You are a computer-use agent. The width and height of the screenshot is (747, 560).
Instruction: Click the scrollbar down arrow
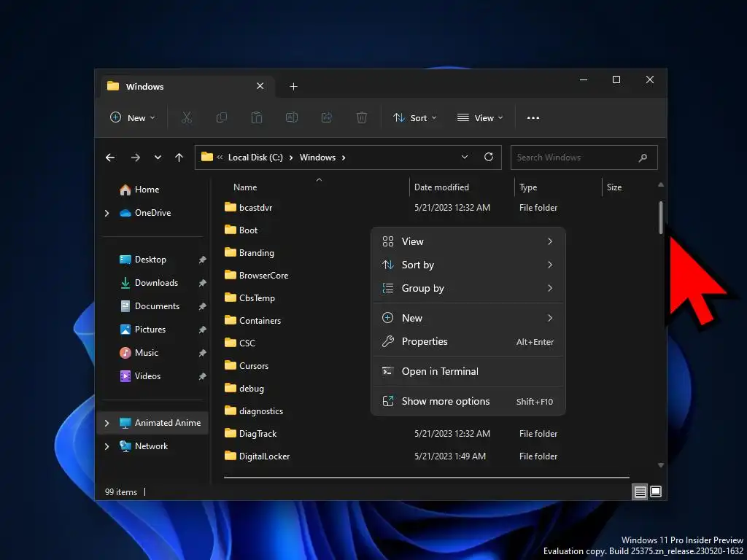[x=661, y=465]
